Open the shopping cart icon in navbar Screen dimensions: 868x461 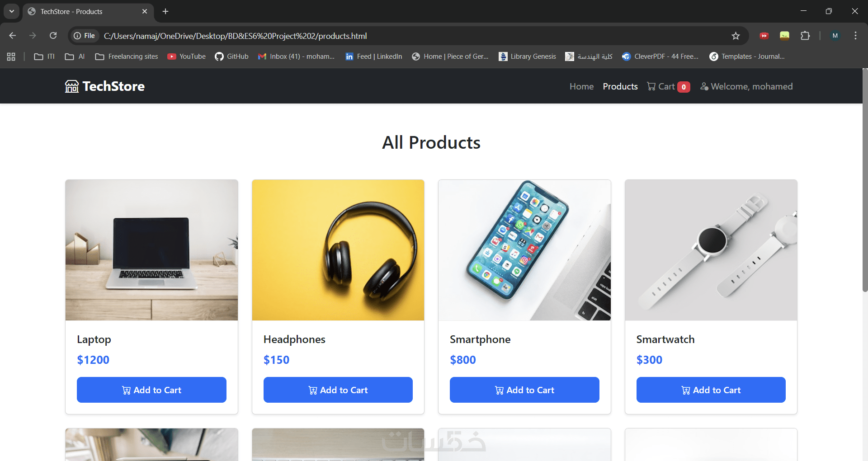point(651,86)
